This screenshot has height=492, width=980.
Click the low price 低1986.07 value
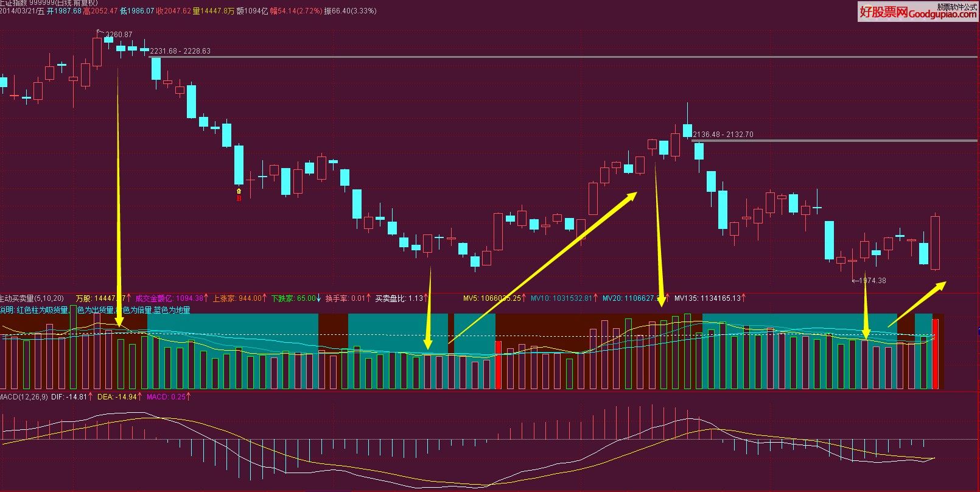(137, 11)
